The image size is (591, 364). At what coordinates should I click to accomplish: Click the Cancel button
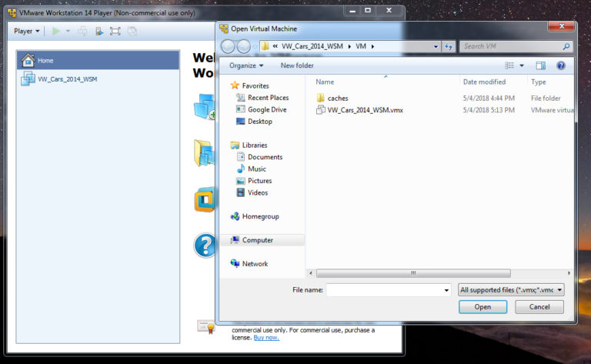539,306
